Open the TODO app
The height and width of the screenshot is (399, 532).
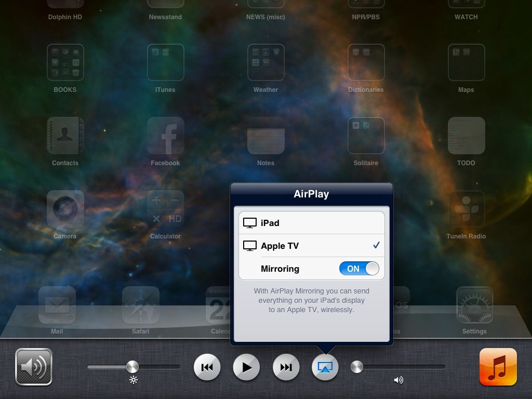466,136
